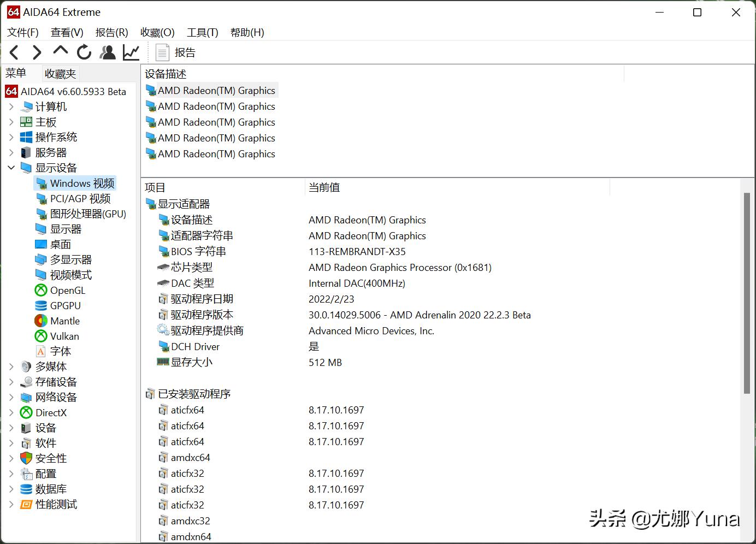Select the first AMD Radeon(TM) Graphics device
The width and height of the screenshot is (756, 544).
216,90
